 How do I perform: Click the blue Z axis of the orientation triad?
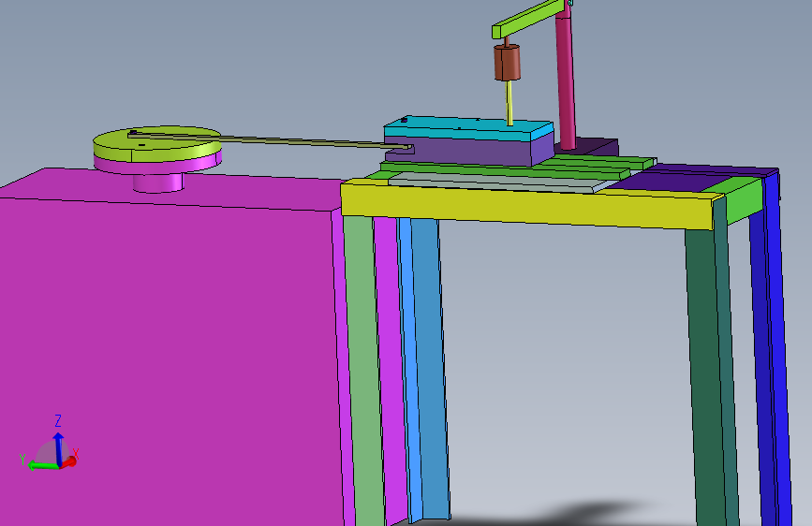[58, 448]
